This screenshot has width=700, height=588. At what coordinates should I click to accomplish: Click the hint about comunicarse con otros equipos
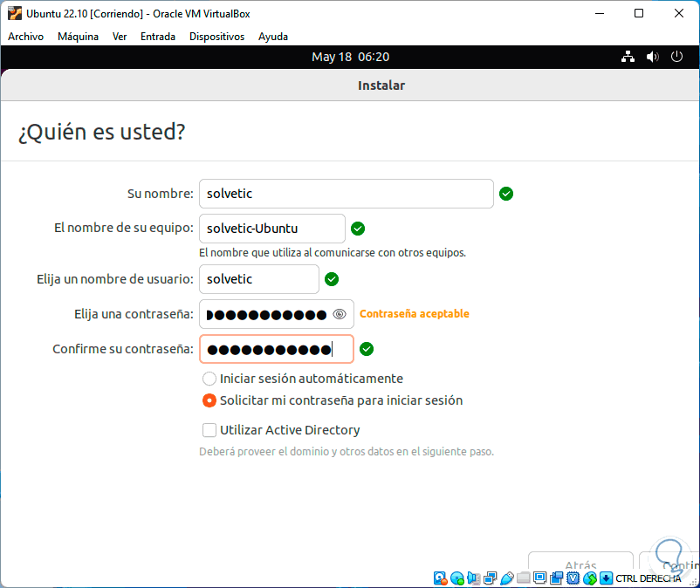click(x=333, y=252)
